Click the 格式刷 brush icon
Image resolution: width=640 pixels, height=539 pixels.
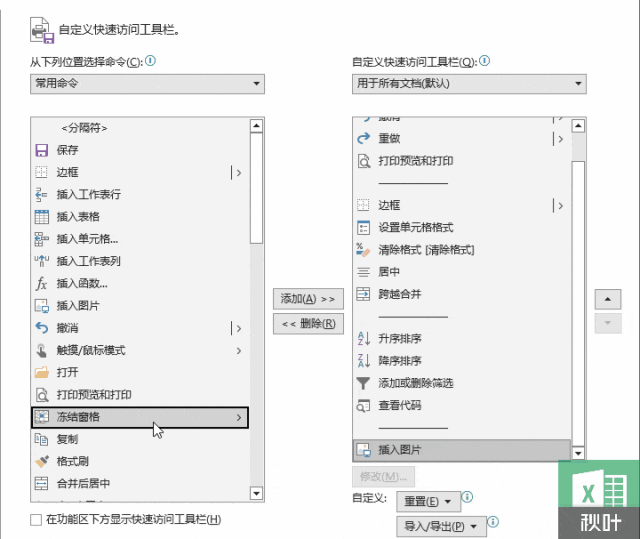point(42,461)
